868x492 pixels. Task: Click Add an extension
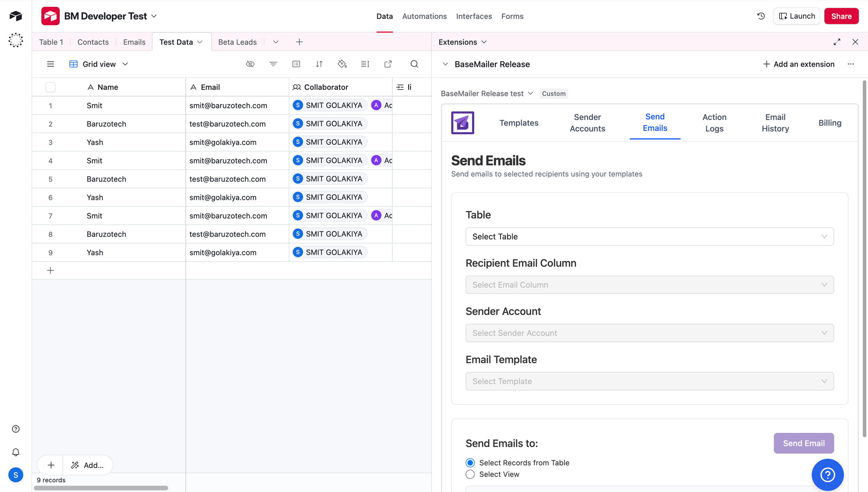click(x=799, y=64)
